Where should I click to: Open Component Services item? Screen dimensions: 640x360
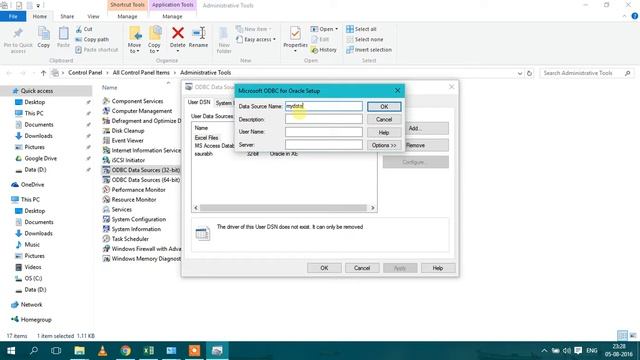click(x=133, y=101)
